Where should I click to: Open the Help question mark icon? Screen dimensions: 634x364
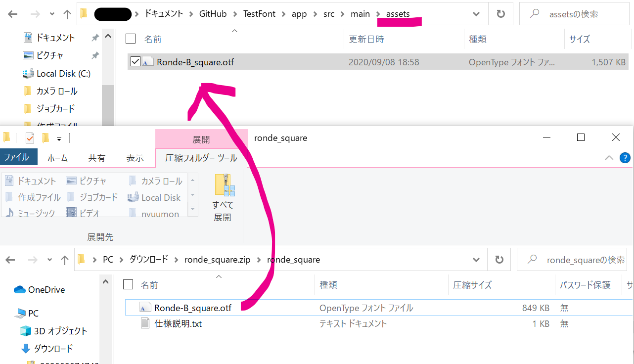tap(625, 158)
